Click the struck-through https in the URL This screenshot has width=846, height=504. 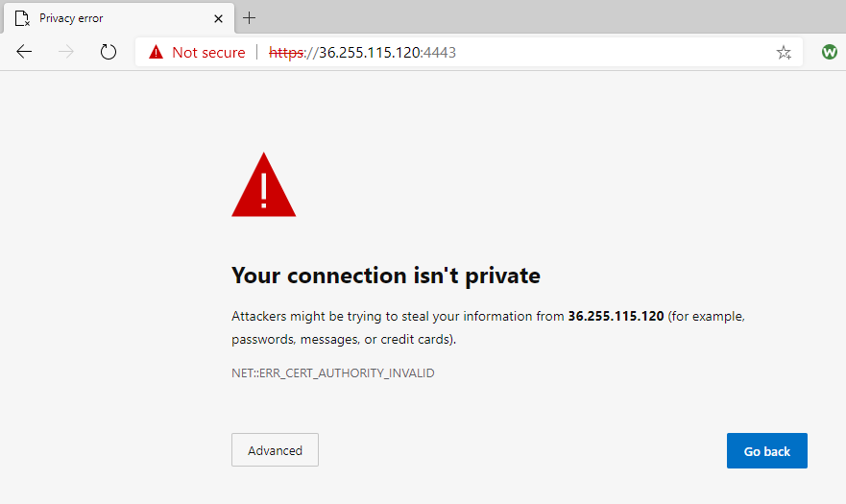[286, 53]
